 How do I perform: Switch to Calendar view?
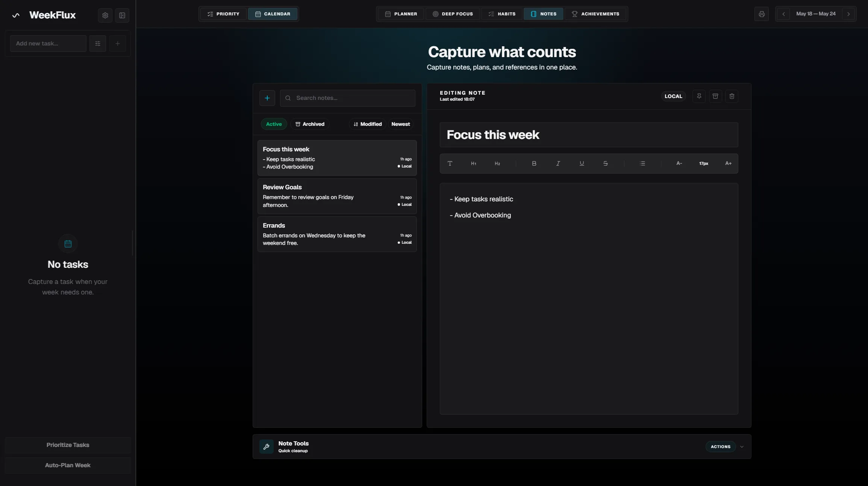tap(273, 14)
